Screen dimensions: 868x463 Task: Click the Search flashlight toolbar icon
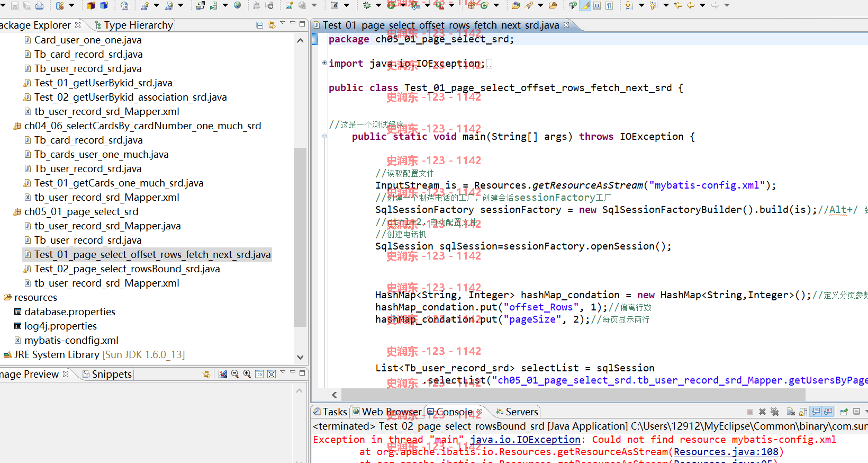[529, 5]
